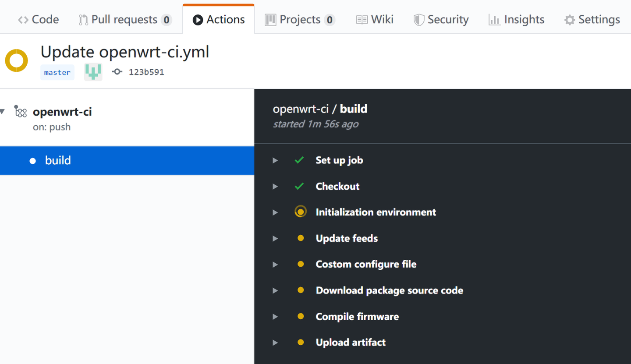This screenshot has height=364, width=631.
Task: Switch to the Code tab
Action: (x=38, y=19)
